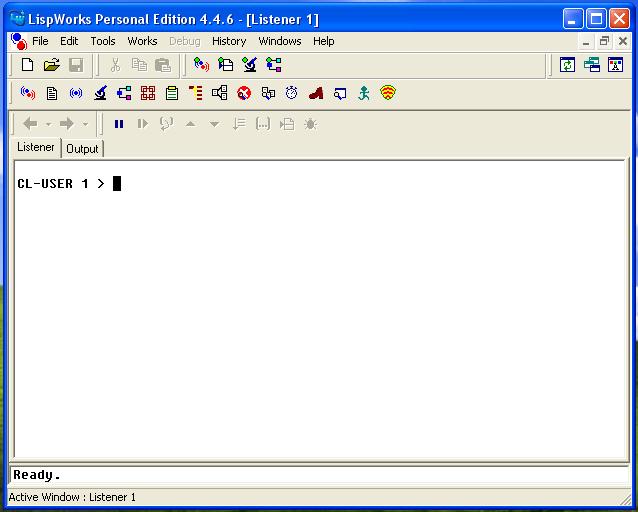Click the "CL-USER 1 >" prompt text

pos(61,184)
